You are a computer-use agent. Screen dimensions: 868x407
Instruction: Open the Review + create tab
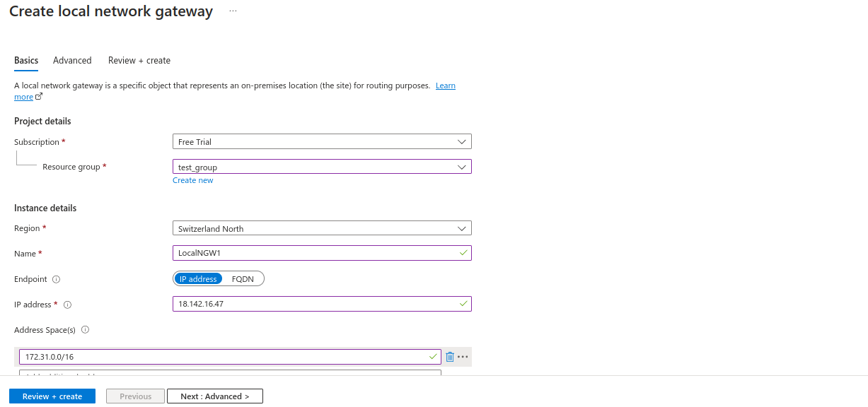[x=139, y=61]
